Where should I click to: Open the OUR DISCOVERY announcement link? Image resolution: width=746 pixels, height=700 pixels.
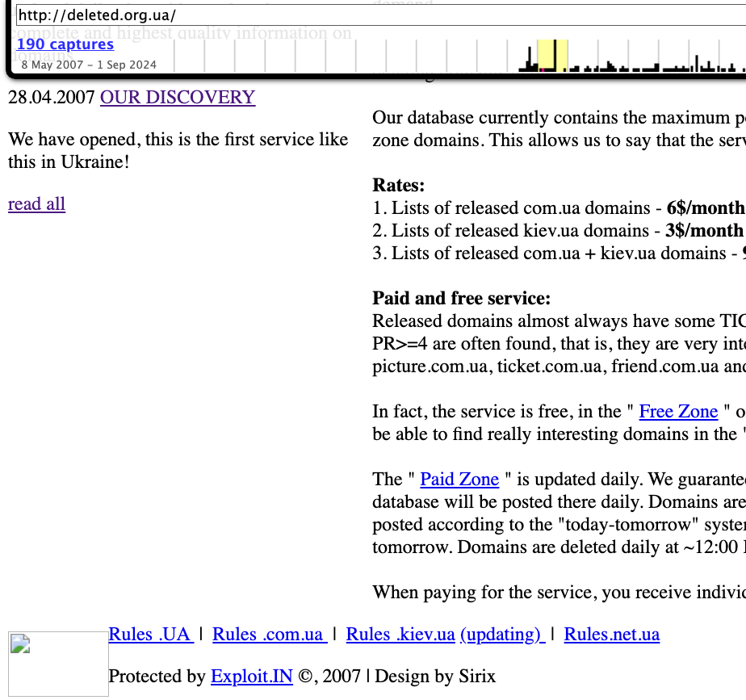[x=177, y=97]
